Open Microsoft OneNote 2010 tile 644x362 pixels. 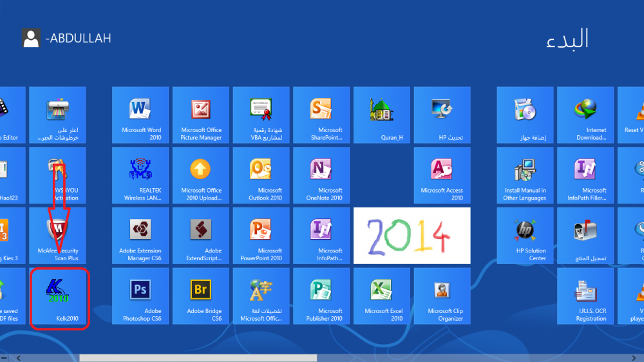point(321,175)
